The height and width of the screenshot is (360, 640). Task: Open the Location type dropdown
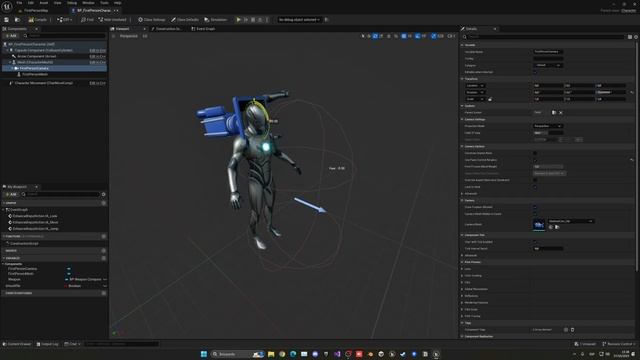point(475,86)
